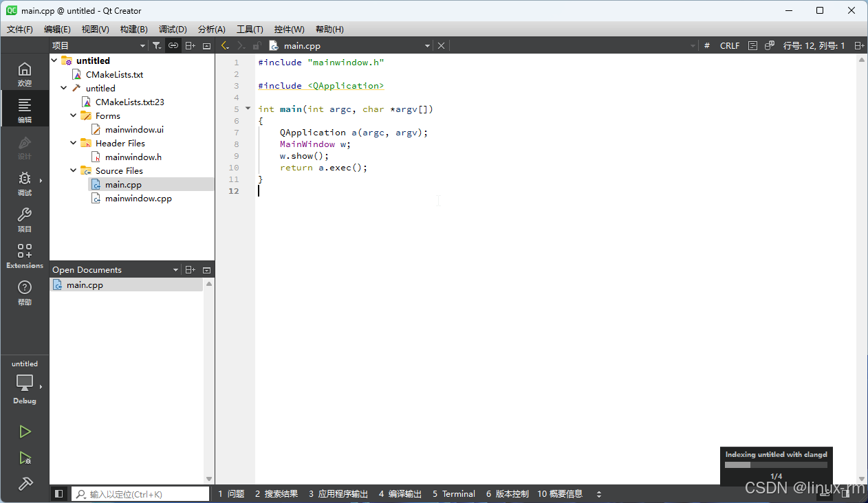The width and height of the screenshot is (868, 503).
Task: Click the Open Documents scroll down arrow
Action: pos(209,479)
